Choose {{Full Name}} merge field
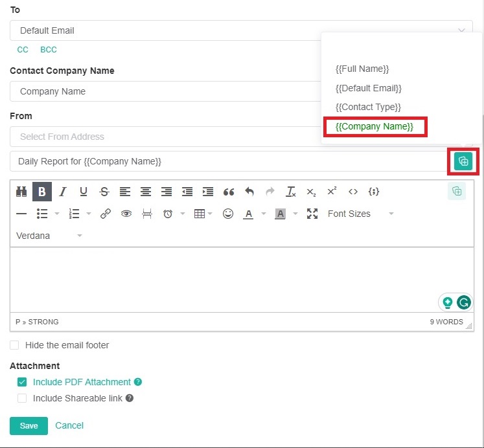 point(362,69)
